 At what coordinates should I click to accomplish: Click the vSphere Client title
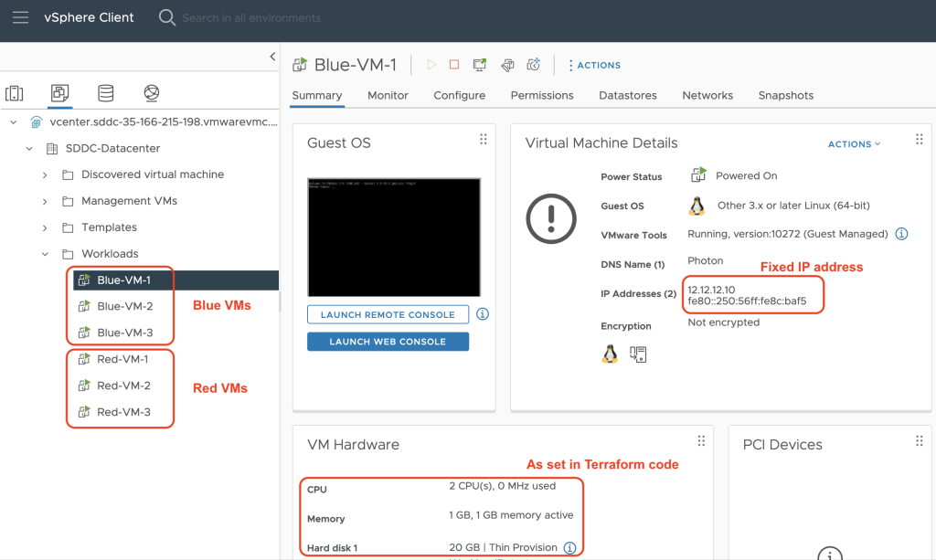tap(89, 18)
